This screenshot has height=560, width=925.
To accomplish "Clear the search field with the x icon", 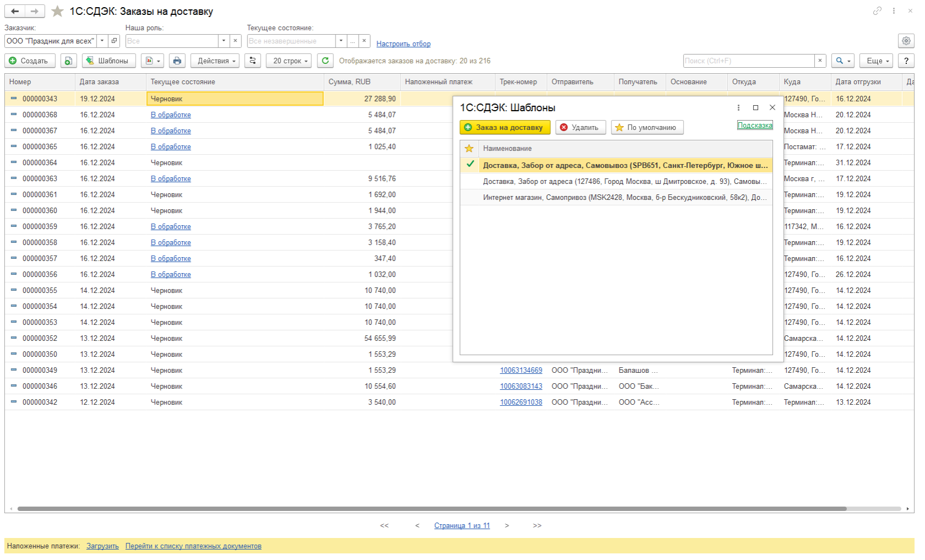I will pos(820,61).
